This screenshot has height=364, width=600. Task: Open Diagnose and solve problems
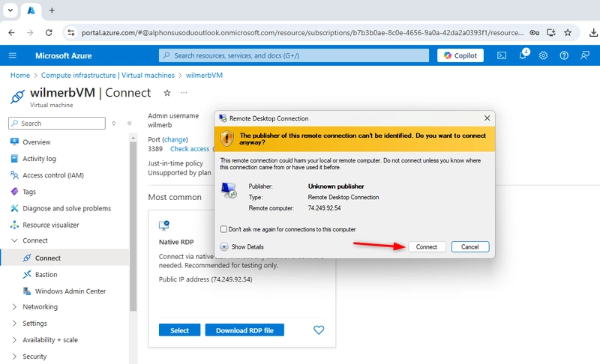pos(65,208)
